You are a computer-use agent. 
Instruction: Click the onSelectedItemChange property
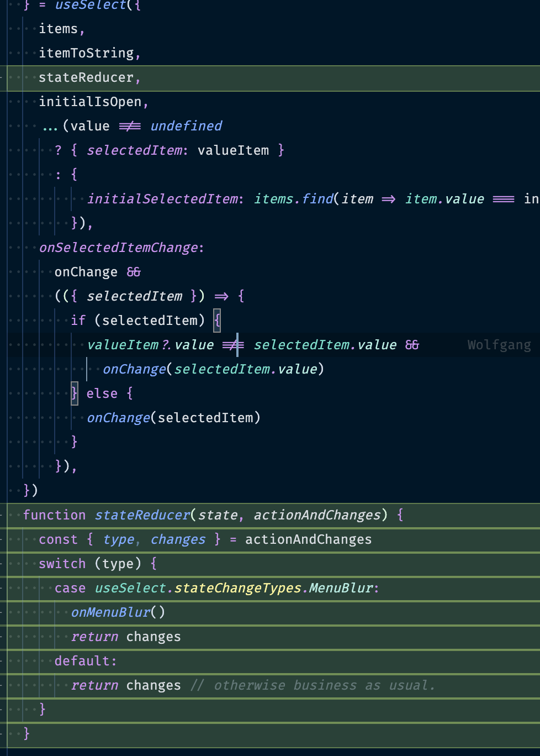click(x=118, y=247)
